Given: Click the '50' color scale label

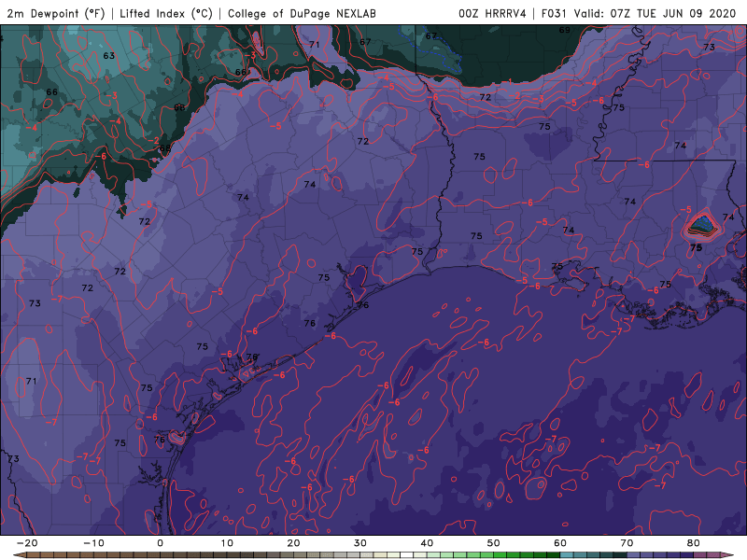Looking at the screenshot, I should pos(494,543).
